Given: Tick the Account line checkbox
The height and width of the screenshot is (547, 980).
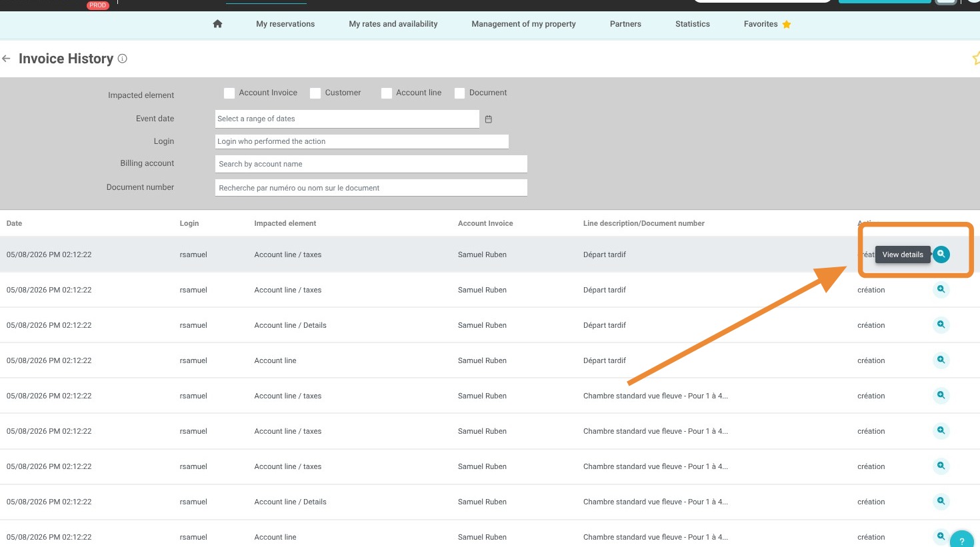Looking at the screenshot, I should coord(387,93).
